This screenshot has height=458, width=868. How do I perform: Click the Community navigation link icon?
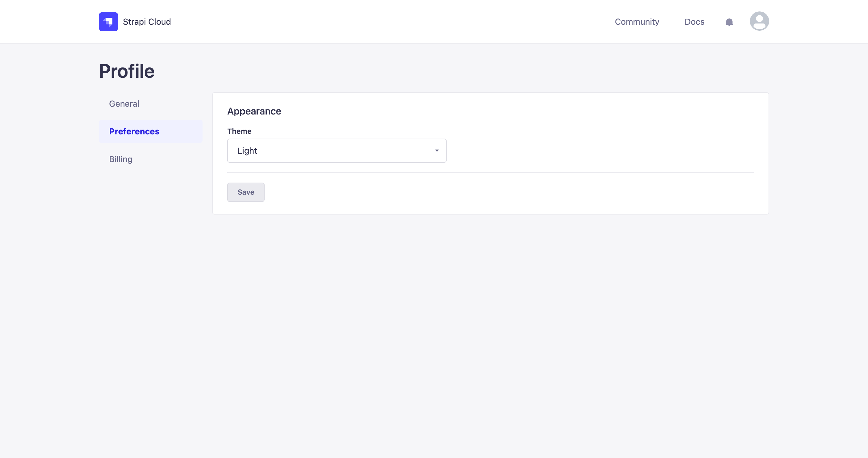click(x=637, y=21)
